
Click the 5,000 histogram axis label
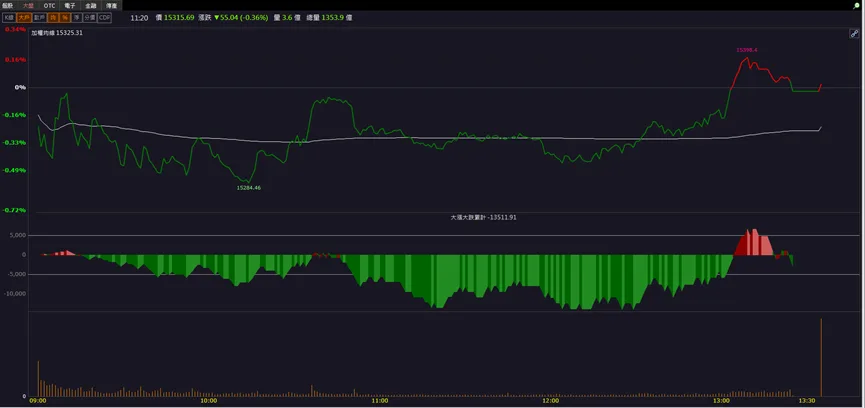point(18,235)
